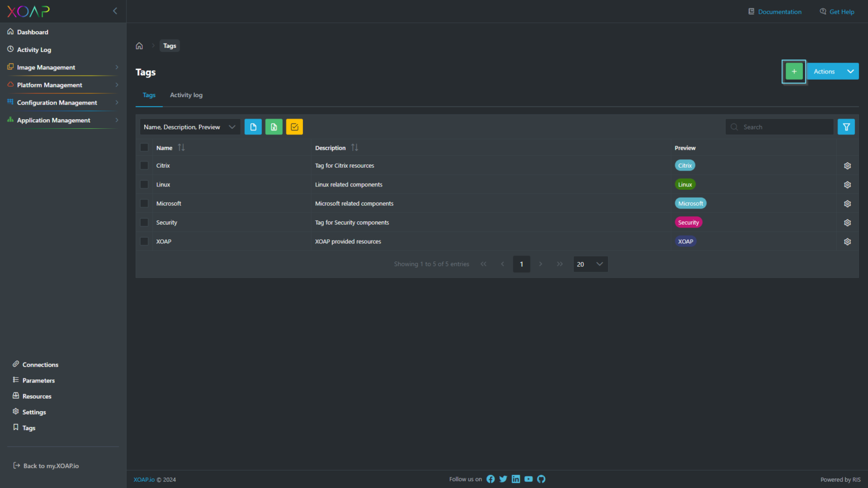Open Dashboard from the sidebar
The width and height of the screenshot is (868, 488).
[x=32, y=32]
